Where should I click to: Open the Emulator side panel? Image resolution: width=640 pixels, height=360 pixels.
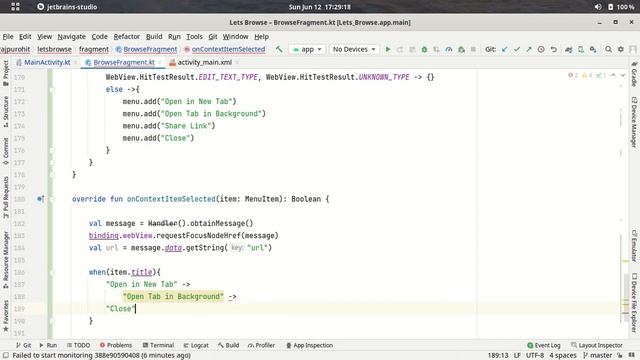click(634, 245)
